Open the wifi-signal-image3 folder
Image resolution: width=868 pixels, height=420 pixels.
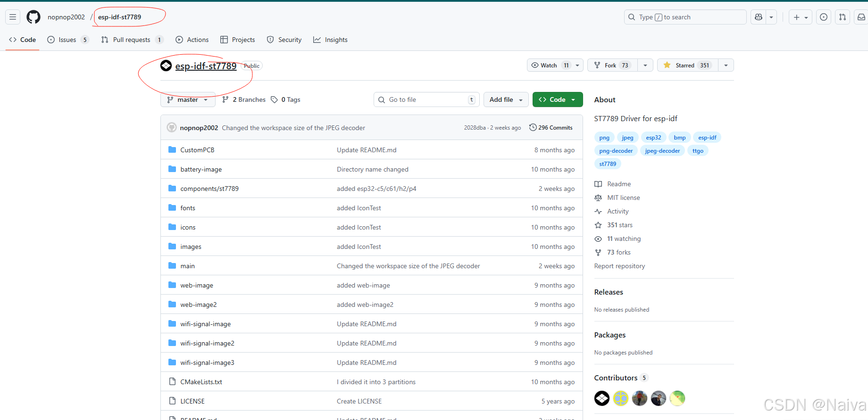coord(207,362)
